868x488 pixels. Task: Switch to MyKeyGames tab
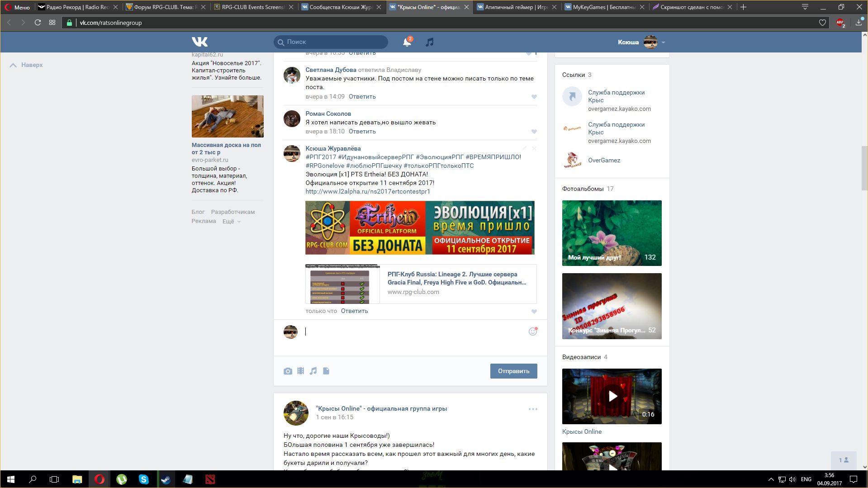pos(604,7)
